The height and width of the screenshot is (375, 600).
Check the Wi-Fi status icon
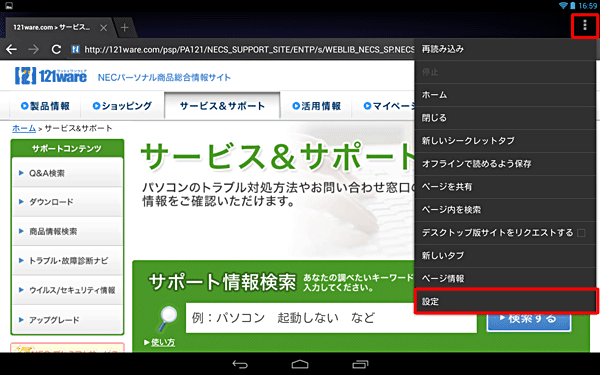pos(563,5)
